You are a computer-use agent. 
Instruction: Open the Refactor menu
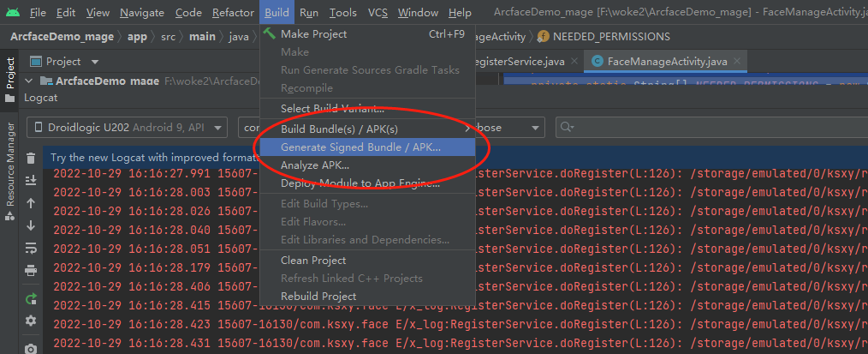(x=233, y=12)
